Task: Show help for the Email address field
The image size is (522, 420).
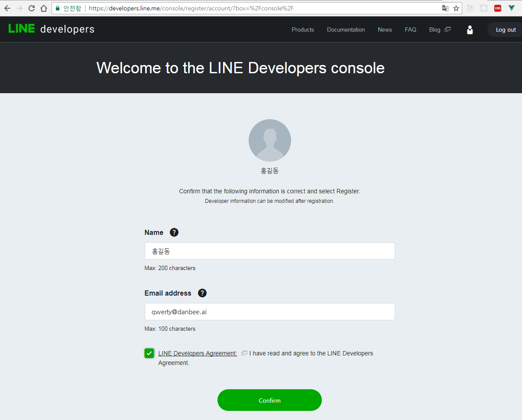Action: coord(202,293)
